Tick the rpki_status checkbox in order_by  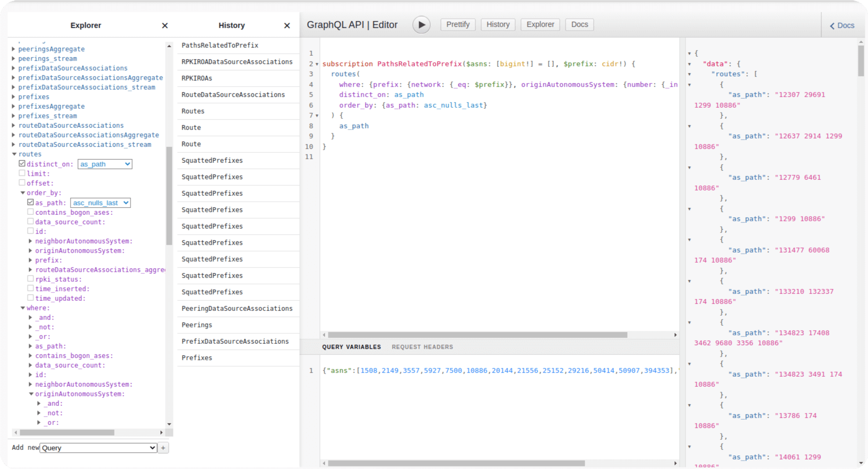(31, 279)
